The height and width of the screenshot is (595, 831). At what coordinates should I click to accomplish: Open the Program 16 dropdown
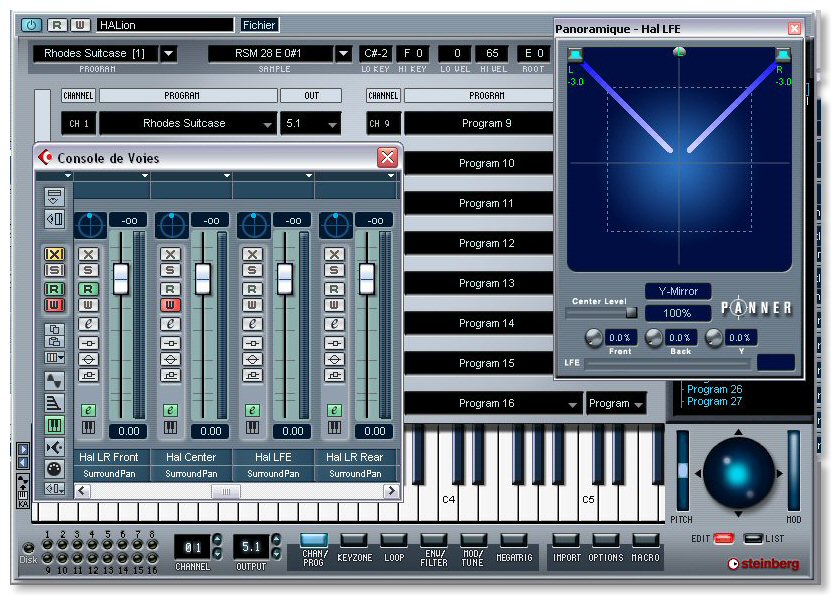tap(572, 404)
